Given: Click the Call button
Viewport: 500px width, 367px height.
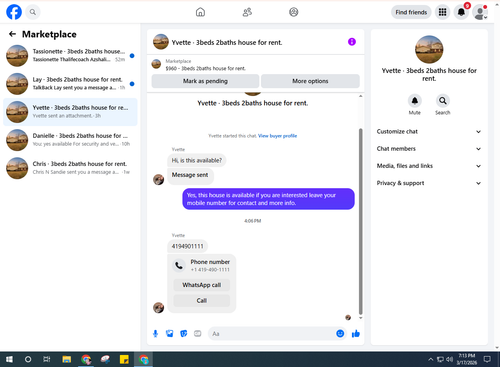Looking at the screenshot, I should tap(201, 300).
